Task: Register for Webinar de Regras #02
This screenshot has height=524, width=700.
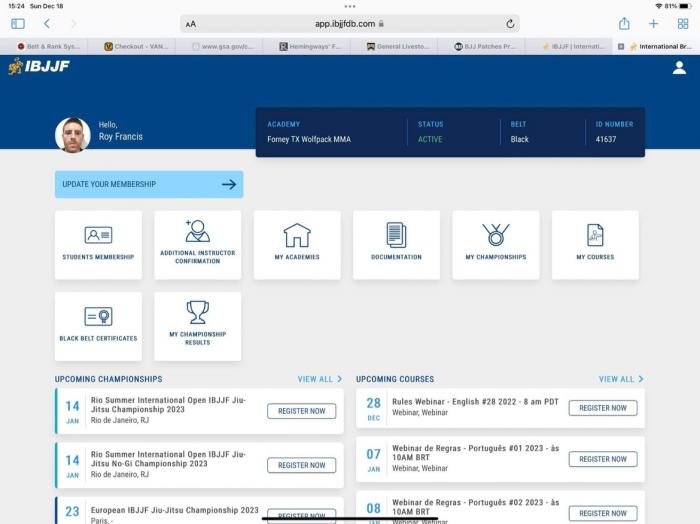Action: tap(603, 513)
